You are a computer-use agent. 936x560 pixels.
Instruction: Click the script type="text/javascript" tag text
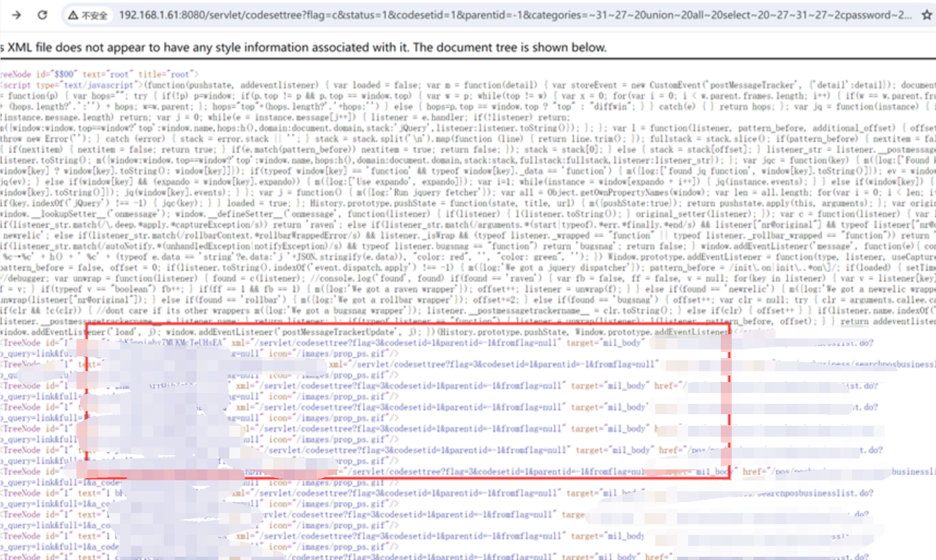click(71, 85)
